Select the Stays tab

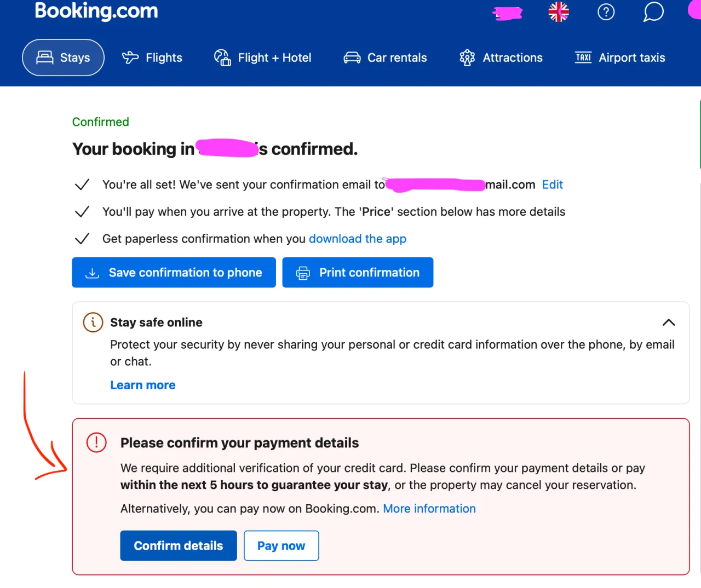click(63, 57)
